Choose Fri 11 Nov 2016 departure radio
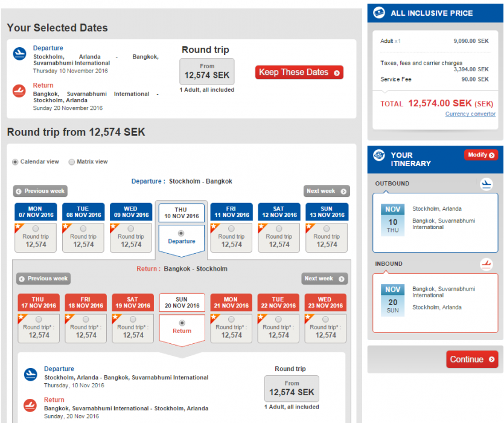 point(231,228)
